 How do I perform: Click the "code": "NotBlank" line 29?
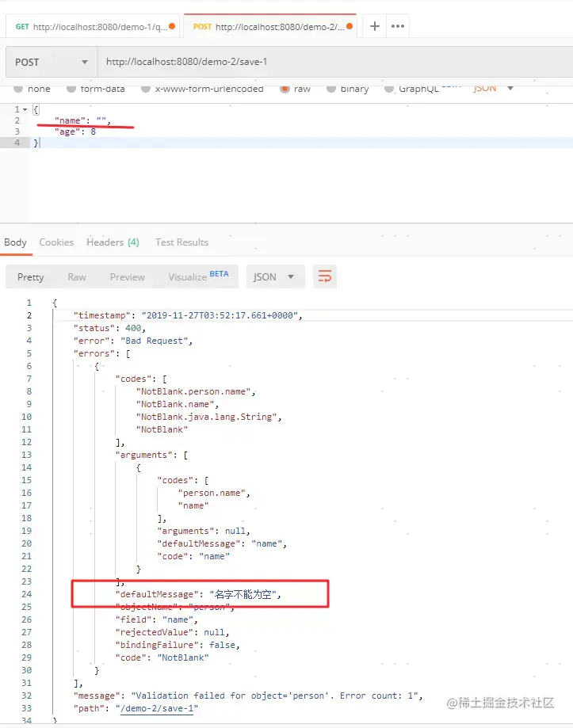(162, 657)
